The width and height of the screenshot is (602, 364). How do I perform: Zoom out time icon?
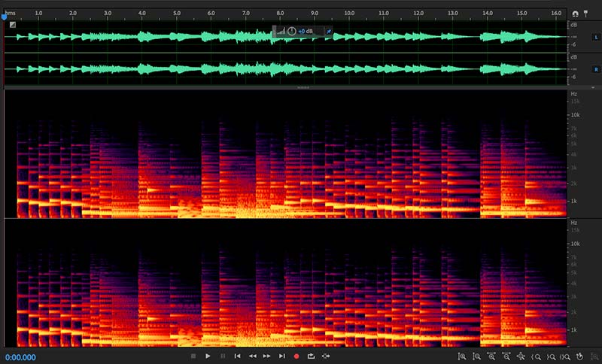[506, 356]
